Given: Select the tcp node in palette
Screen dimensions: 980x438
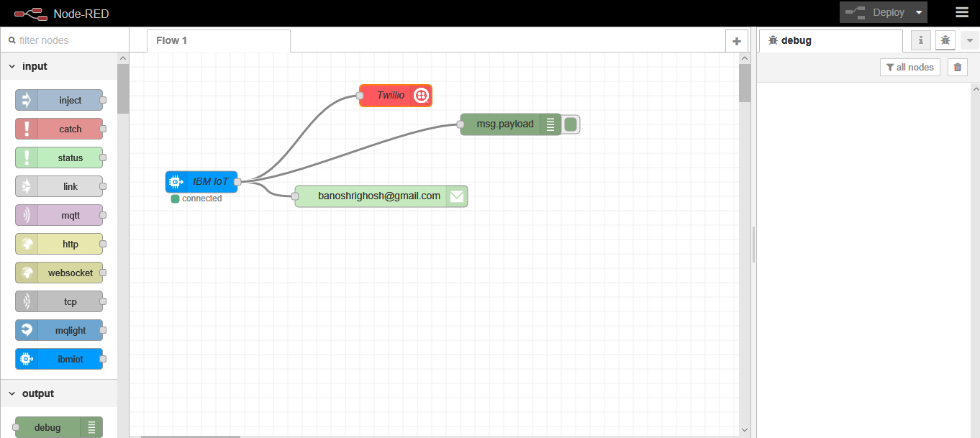Looking at the screenshot, I should point(59,301).
